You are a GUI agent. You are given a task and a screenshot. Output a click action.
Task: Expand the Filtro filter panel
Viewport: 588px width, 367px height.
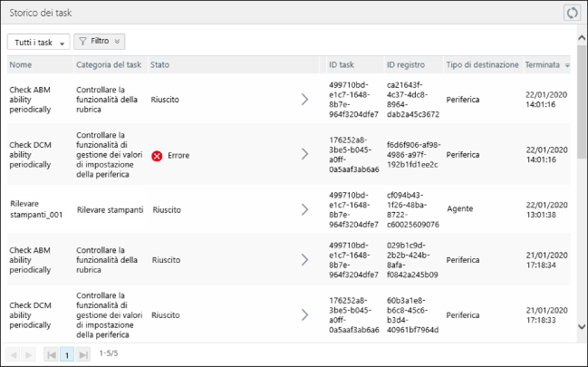point(100,42)
